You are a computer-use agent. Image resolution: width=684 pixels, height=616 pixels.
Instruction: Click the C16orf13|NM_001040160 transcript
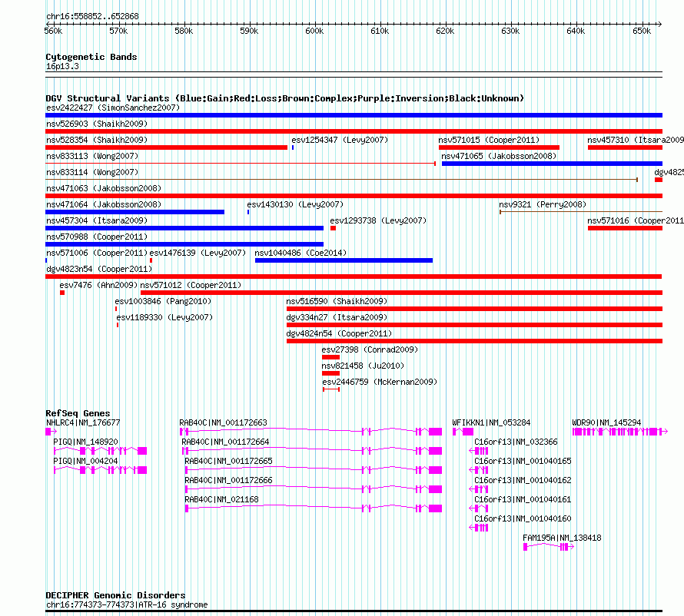479,528
